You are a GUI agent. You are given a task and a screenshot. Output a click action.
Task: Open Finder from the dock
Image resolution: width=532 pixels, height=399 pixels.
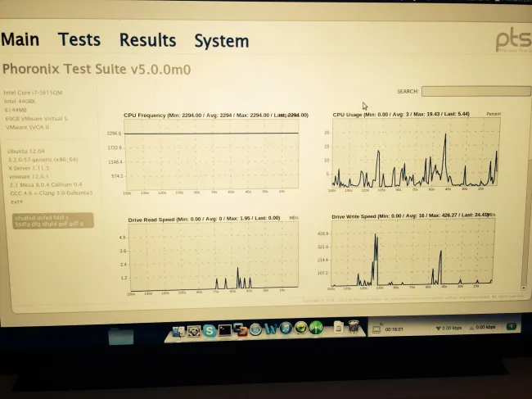click(x=178, y=331)
